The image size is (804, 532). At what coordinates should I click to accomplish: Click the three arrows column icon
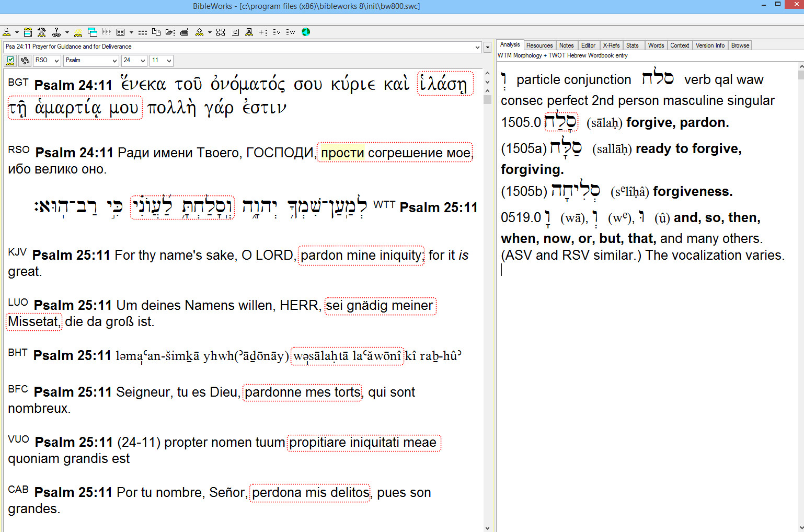[106, 32]
